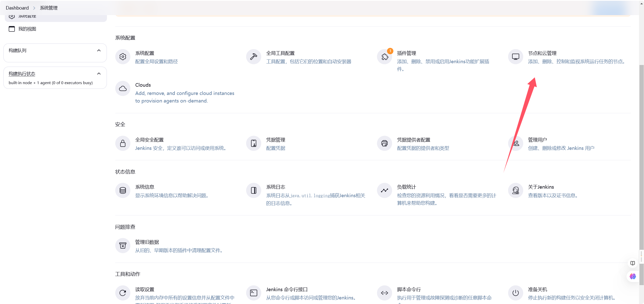
Task: Open 凭据提供者配置 link
Action: point(413,140)
